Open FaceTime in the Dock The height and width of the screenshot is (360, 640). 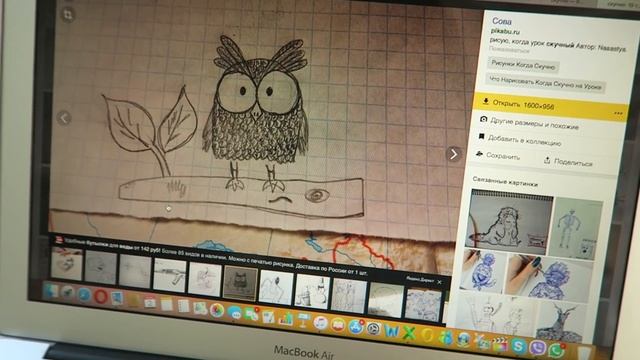click(x=251, y=314)
